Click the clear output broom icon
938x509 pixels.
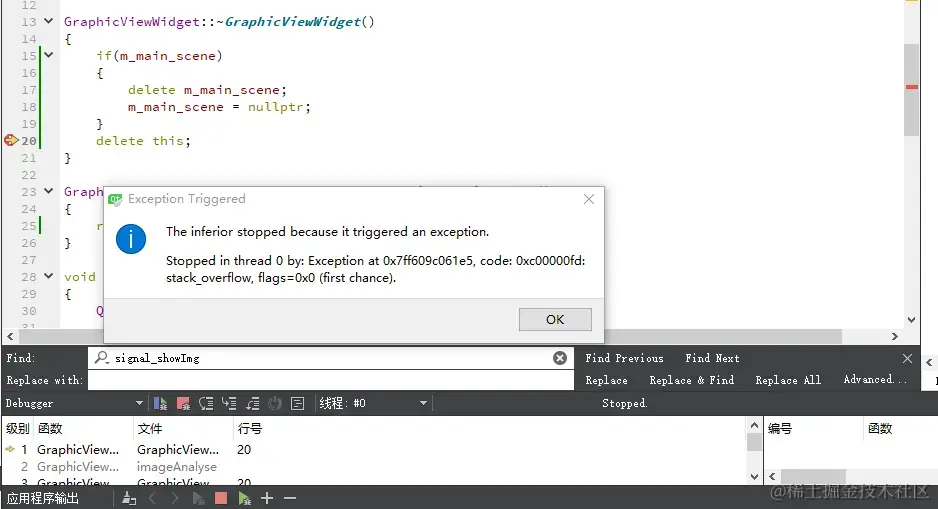(x=129, y=498)
